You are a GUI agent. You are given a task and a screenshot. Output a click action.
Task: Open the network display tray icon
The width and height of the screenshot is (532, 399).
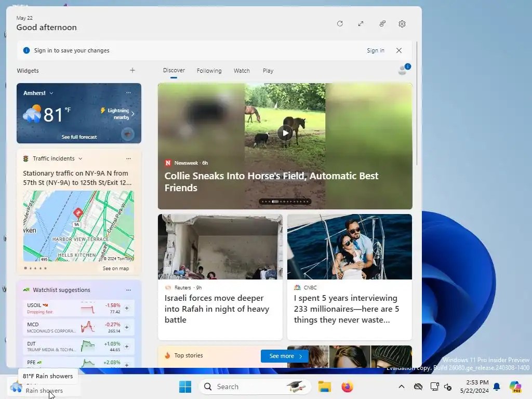pyautogui.click(x=434, y=387)
